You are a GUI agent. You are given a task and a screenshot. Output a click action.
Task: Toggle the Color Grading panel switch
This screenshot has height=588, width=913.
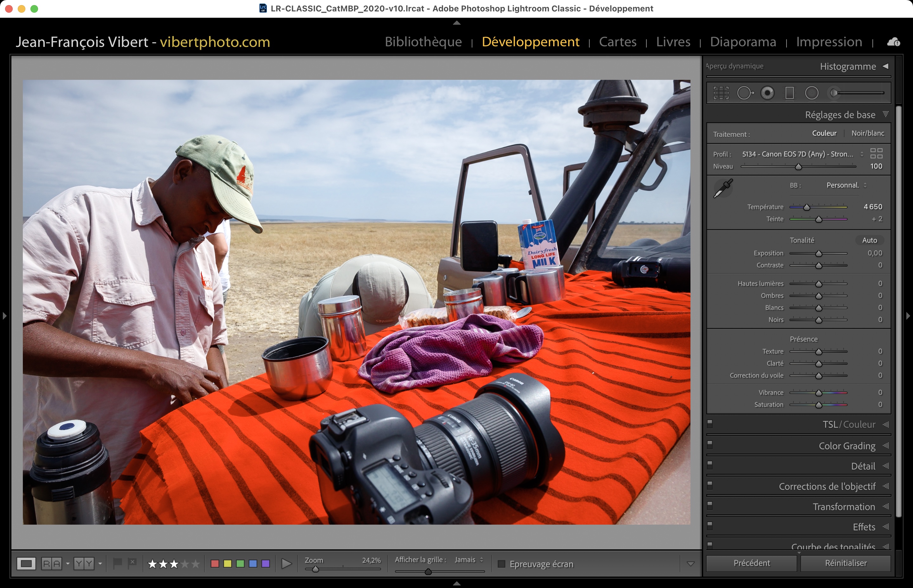point(710,444)
